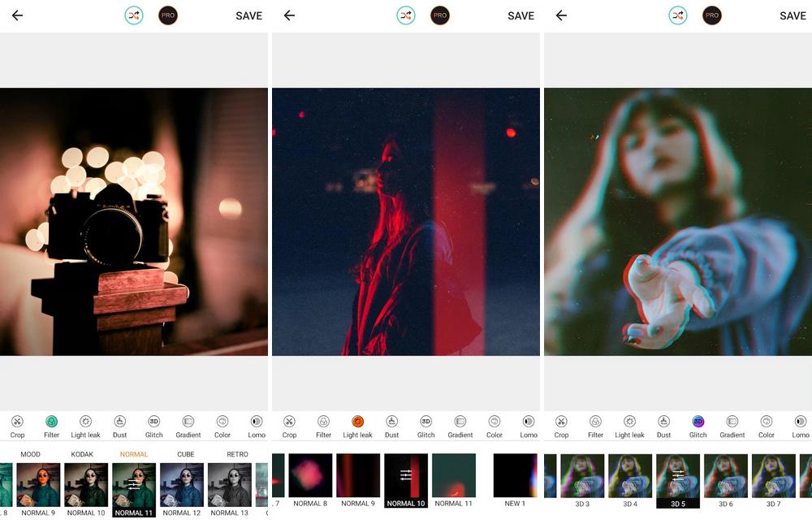Apply the 3D 6 glitch effect thumbnail
The height and width of the screenshot is (520, 812).
click(725, 476)
